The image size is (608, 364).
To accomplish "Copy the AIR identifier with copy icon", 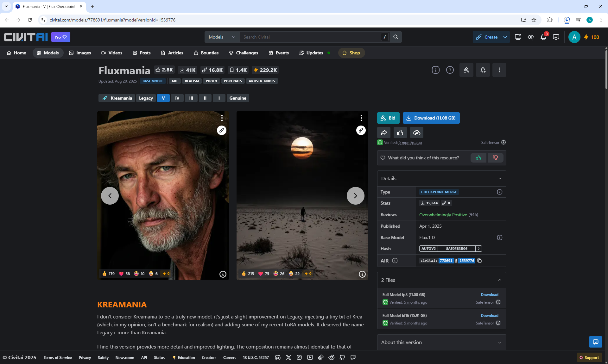I will click(479, 261).
